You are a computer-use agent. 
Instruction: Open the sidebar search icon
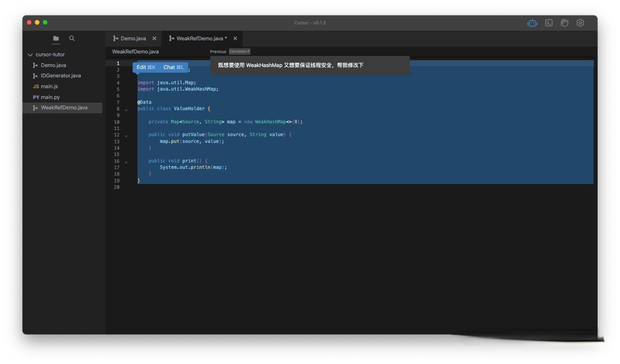click(72, 38)
